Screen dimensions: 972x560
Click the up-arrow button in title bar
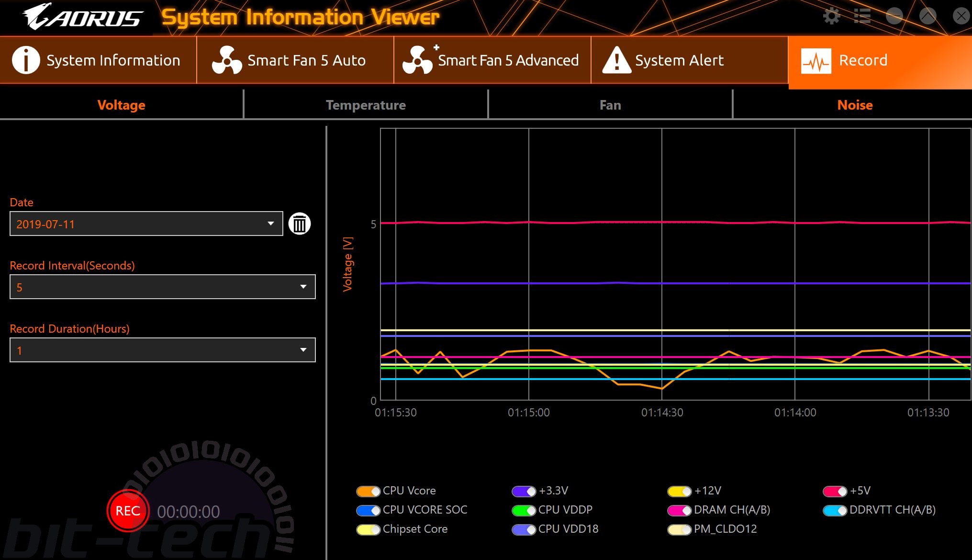[x=928, y=16]
